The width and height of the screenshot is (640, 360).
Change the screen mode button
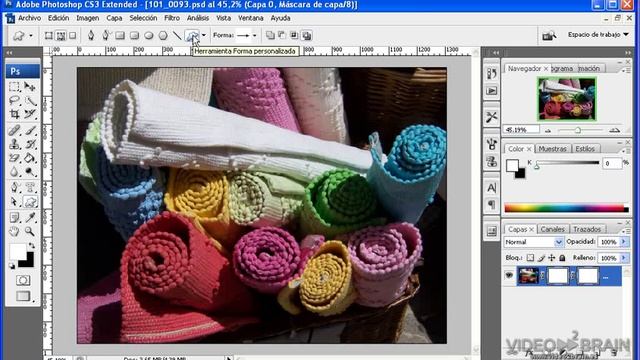23,296
